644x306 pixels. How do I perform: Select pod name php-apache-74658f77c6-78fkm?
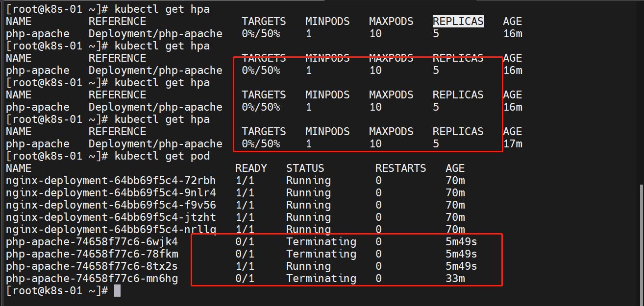pyautogui.click(x=92, y=254)
